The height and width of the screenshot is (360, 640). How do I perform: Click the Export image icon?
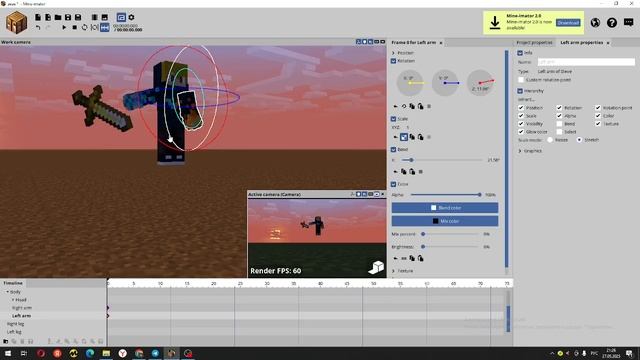tap(104, 17)
